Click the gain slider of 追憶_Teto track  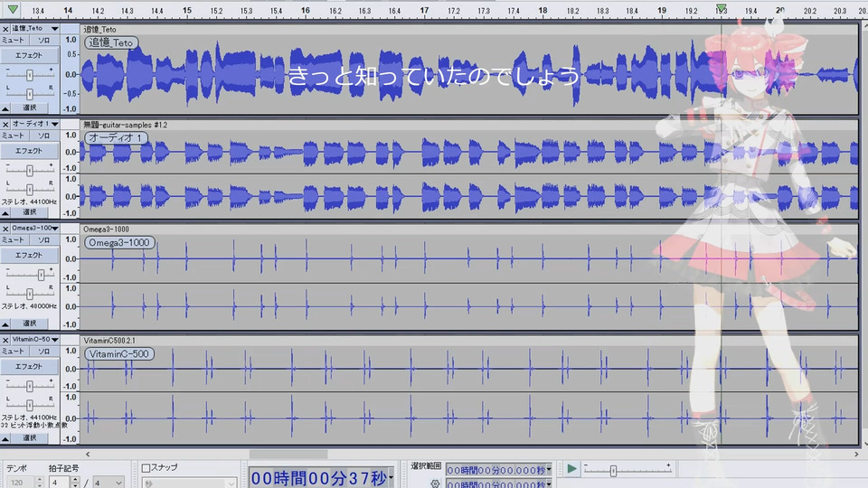pos(29,75)
